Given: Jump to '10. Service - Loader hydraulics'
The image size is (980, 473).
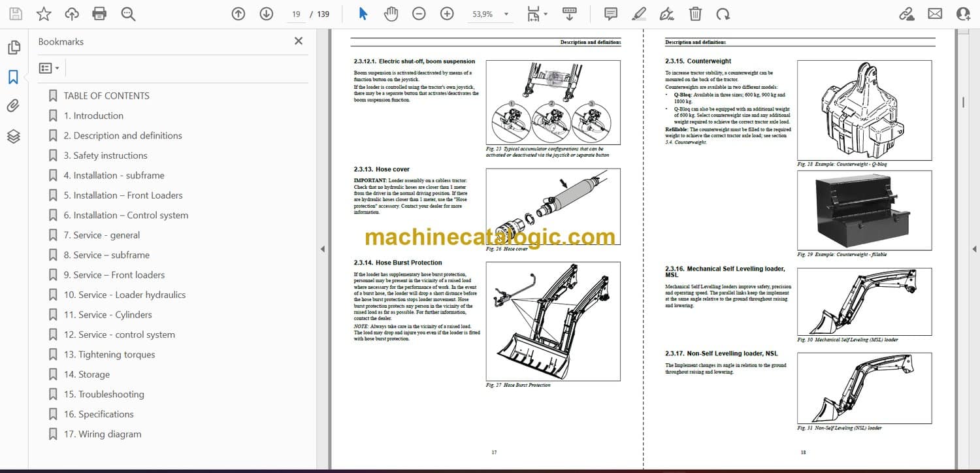Looking at the screenshot, I should 125,295.
